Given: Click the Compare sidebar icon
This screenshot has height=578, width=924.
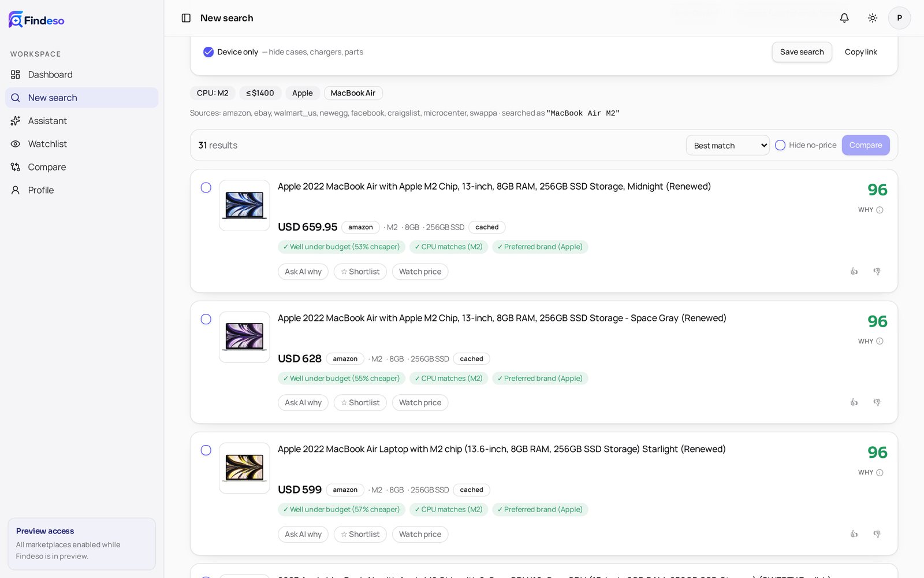Looking at the screenshot, I should coord(16,167).
